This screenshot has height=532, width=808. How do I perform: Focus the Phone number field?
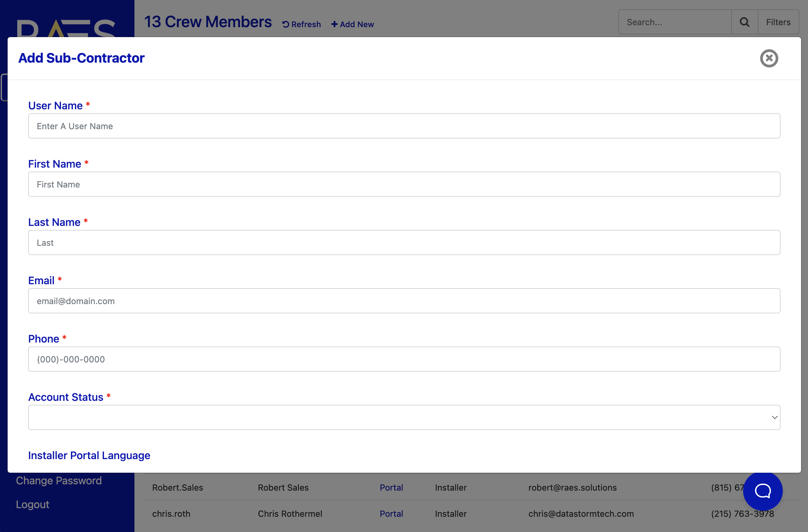coord(403,359)
